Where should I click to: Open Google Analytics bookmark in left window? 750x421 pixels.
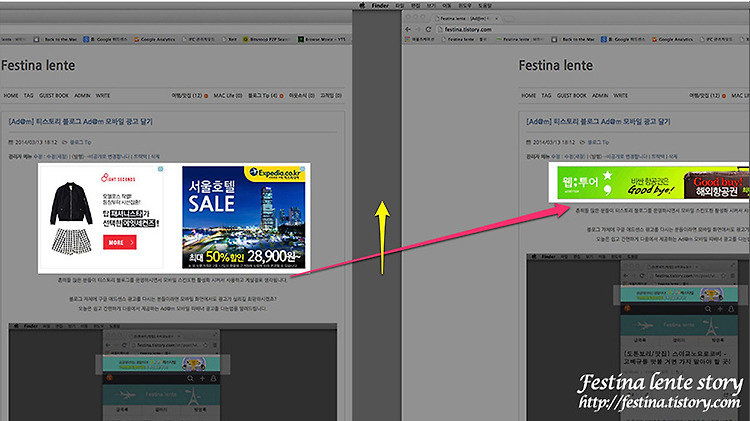(x=154, y=39)
